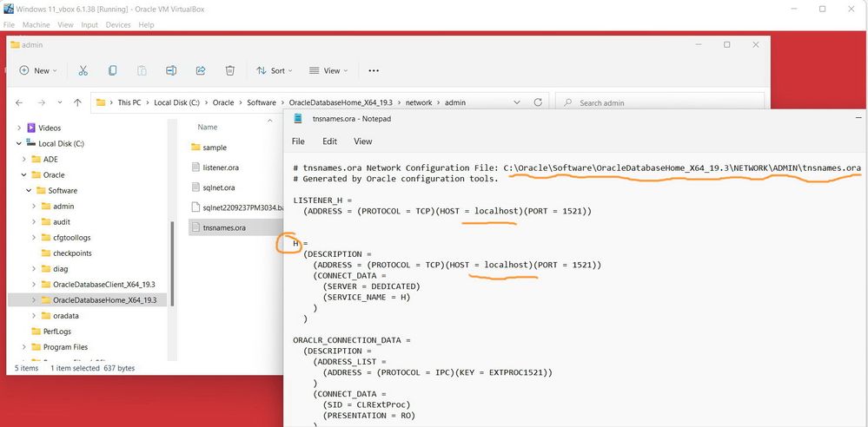Open VirtualBox Help menu
This screenshot has width=868, height=427.
pyautogui.click(x=146, y=25)
